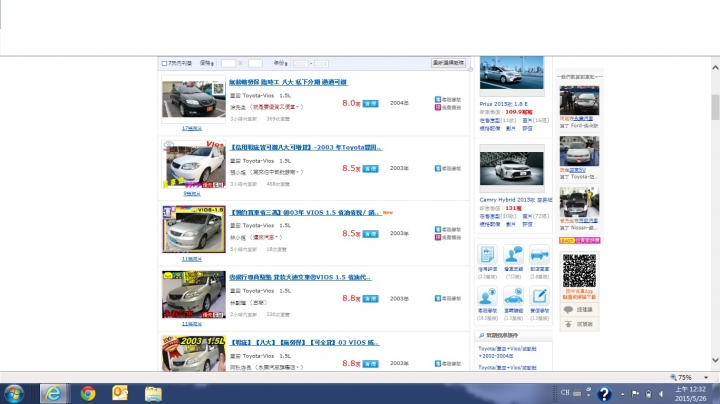This screenshot has width=720, height=404.
Task: Expand seller dropdown on last 8.8萬 listing
Action: point(298,367)
